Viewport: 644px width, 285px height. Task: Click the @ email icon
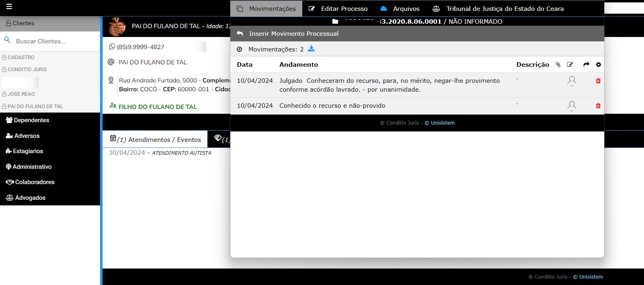point(111,62)
